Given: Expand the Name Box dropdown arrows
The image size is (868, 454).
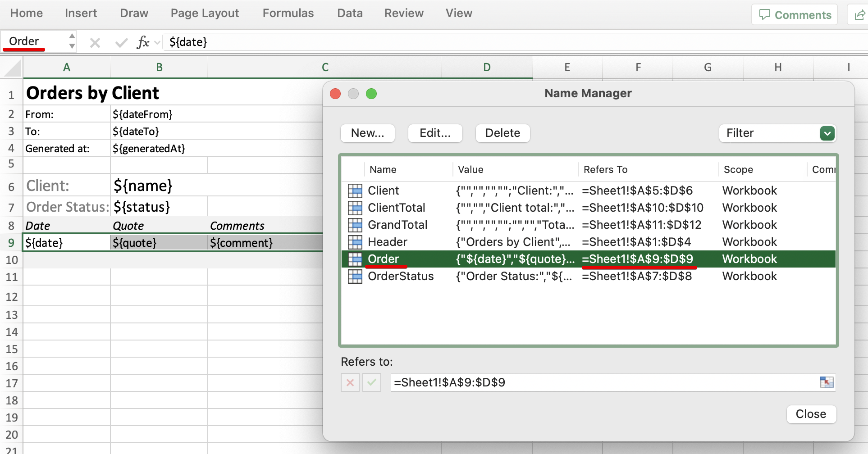Looking at the screenshot, I should click(x=72, y=41).
